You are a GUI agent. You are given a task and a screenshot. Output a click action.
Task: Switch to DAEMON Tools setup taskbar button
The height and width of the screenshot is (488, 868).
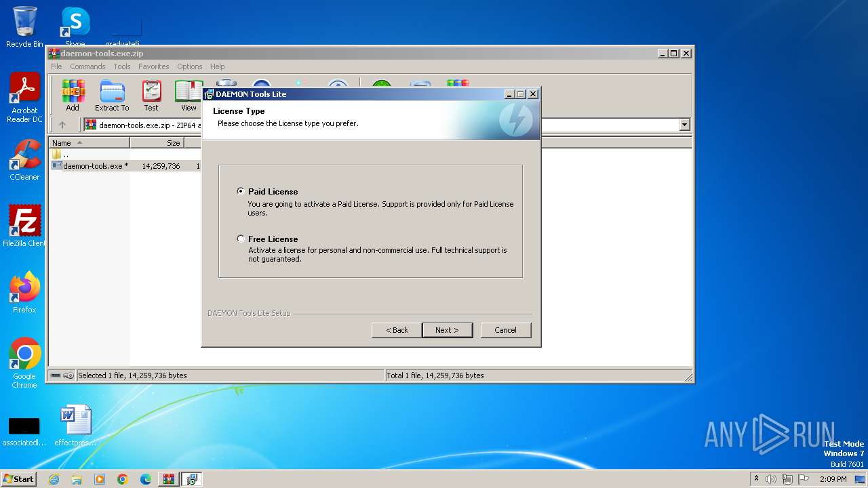tap(192, 479)
